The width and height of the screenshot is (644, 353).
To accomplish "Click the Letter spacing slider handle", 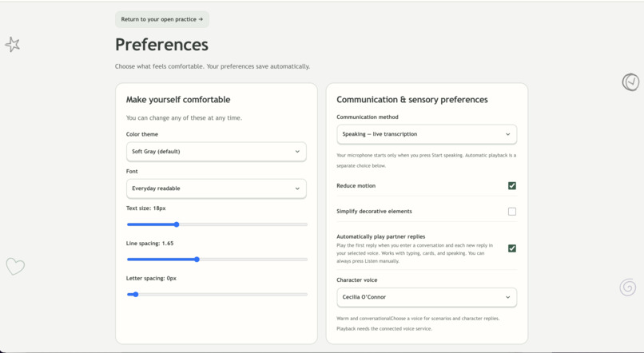I will coord(136,295).
